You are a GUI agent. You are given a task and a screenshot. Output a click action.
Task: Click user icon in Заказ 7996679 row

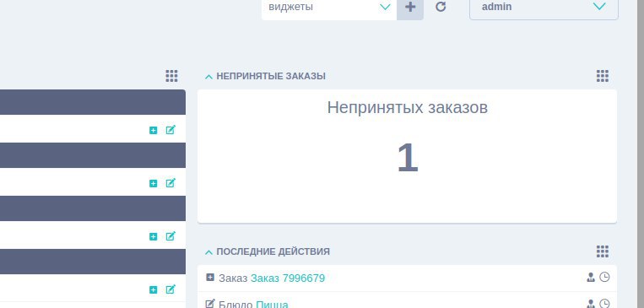pyautogui.click(x=591, y=277)
